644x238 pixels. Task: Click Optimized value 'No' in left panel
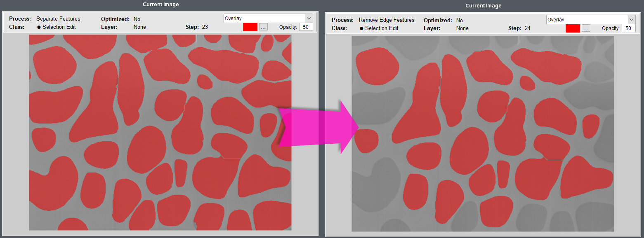[x=137, y=19]
